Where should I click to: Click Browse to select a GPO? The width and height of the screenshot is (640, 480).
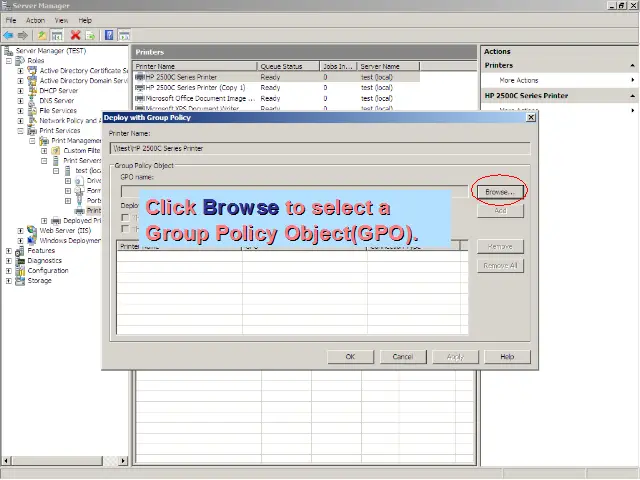[500, 192]
